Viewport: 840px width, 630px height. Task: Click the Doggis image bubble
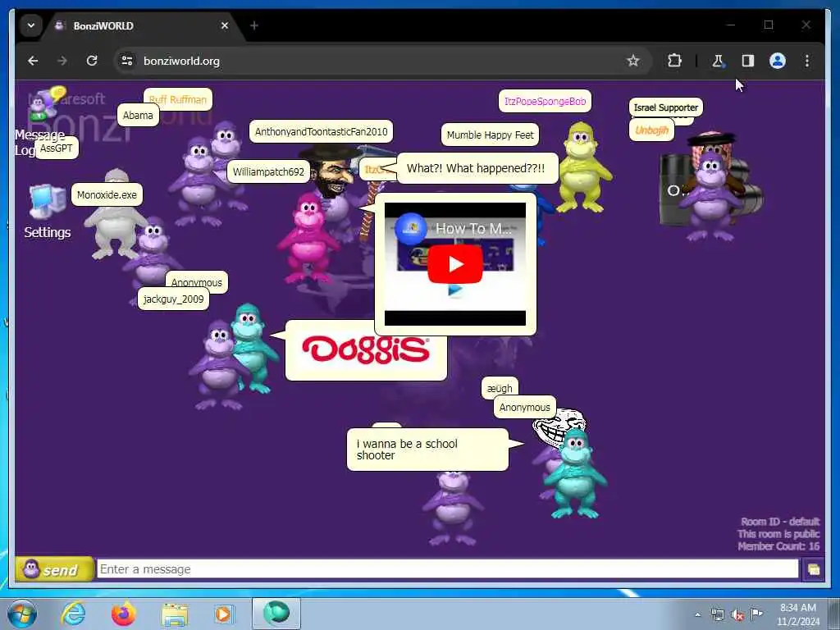[x=366, y=351]
